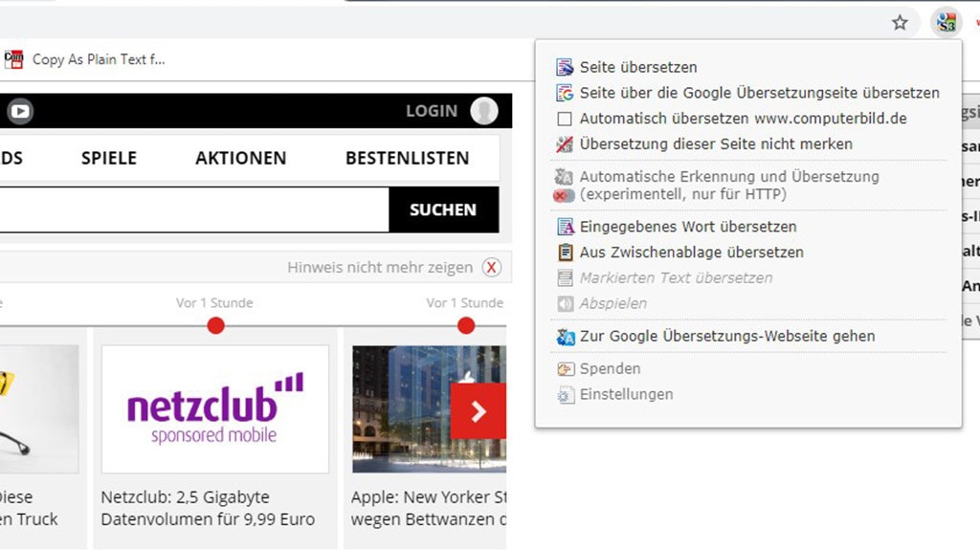The image size is (980, 551).
Task: Click into the search text field
Action: coord(191,209)
